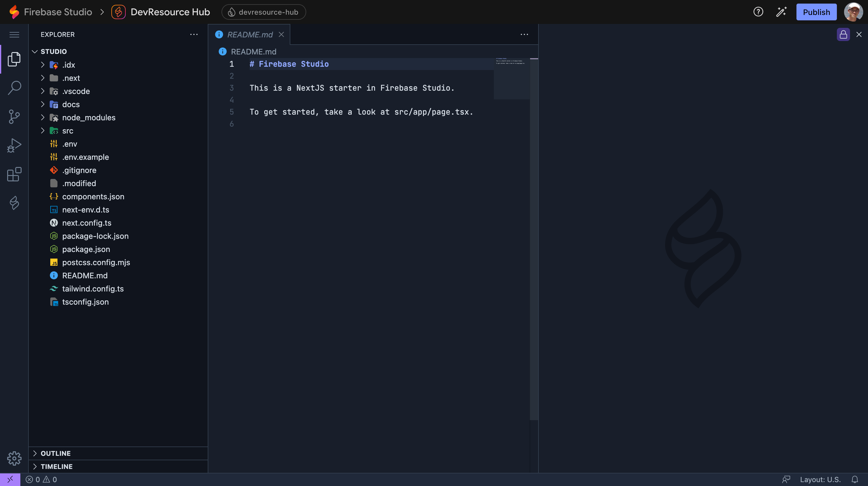Open Help via the question mark icon
Image resolution: width=868 pixels, height=486 pixels.
point(758,12)
